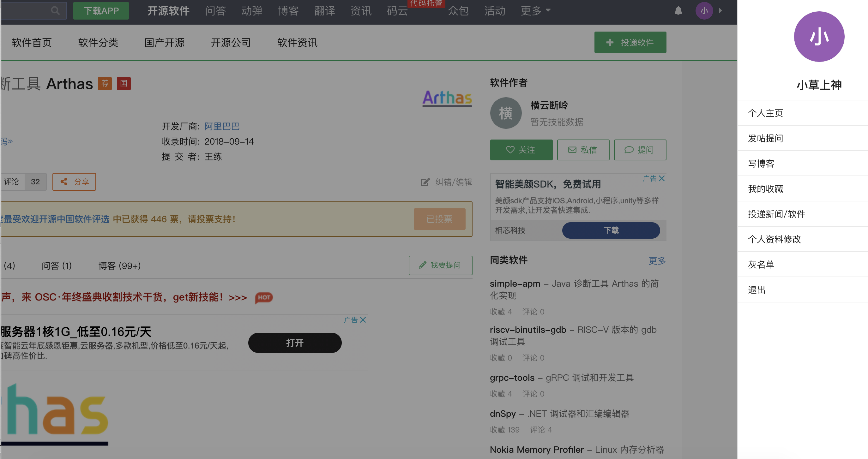Expand the chevron beside 小草上神 avatar
868x459 pixels.
720,10
